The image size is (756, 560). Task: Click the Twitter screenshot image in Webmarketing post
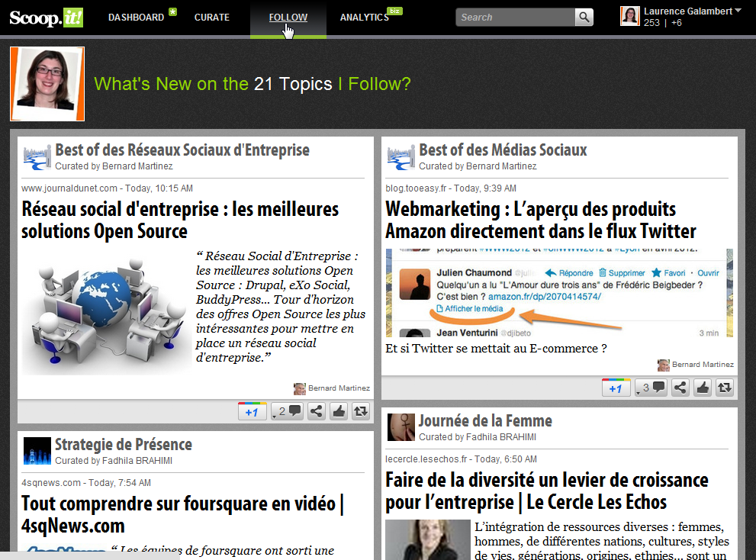coord(559,293)
